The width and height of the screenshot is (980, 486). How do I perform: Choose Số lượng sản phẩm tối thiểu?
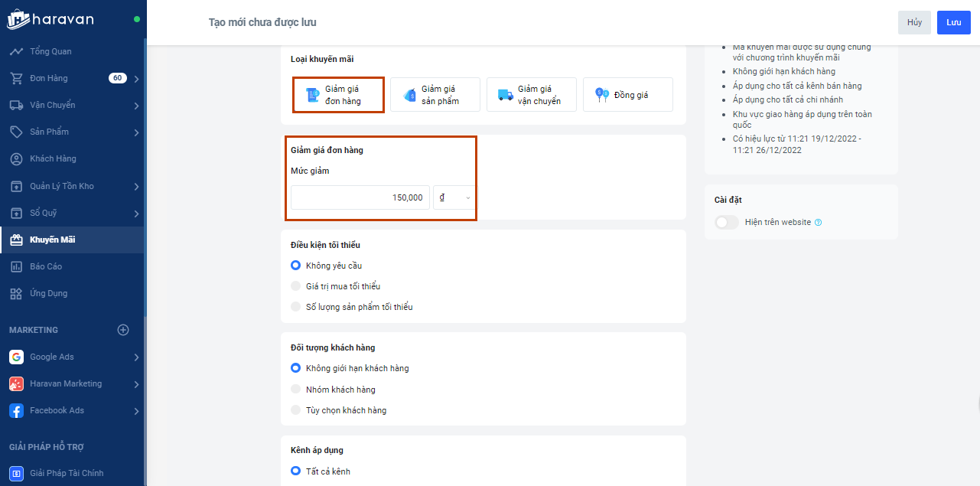coord(296,307)
